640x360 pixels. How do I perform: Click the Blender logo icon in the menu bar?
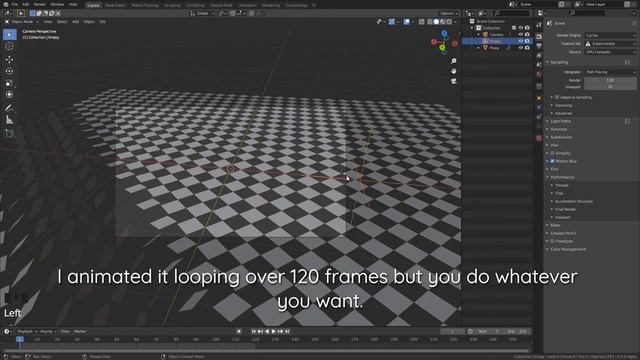pyautogui.click(x=6, y=4)
